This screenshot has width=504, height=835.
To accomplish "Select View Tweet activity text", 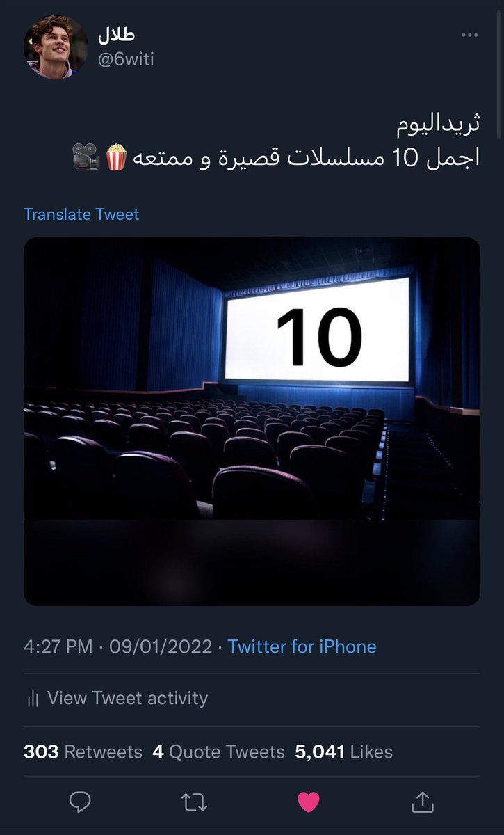I will coord(127,699).
